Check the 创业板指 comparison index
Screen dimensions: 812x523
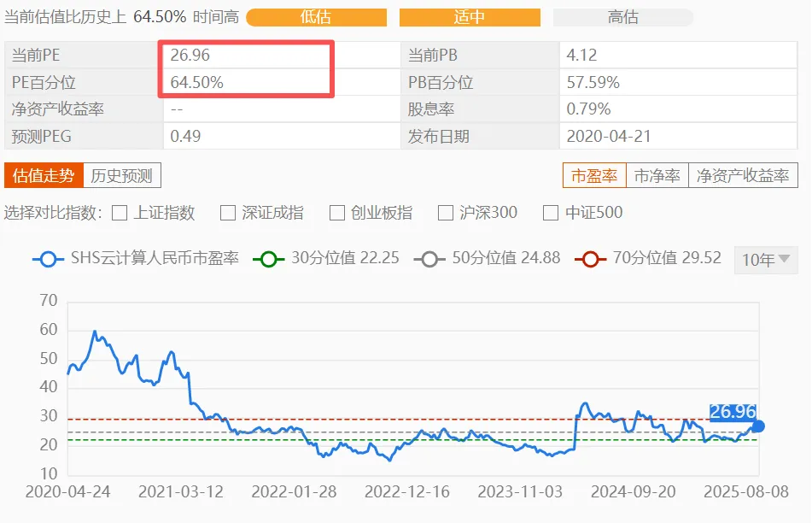337,213
